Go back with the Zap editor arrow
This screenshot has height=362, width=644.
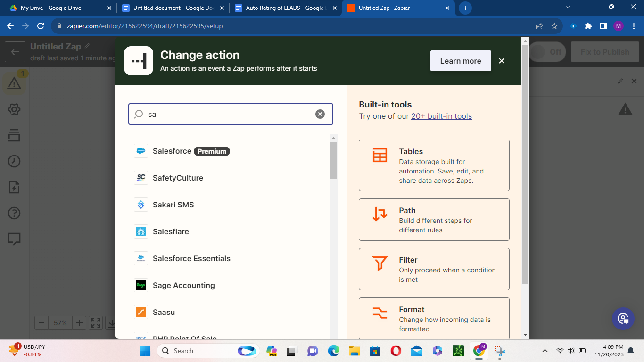(x=15, y=52)
